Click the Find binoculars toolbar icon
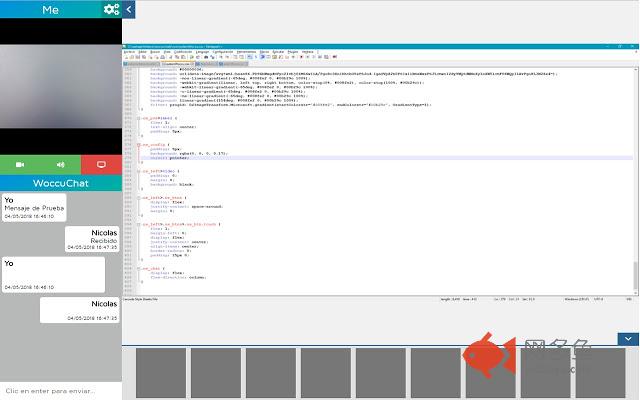This screenshot has width=640, height=400. [206, 57]
